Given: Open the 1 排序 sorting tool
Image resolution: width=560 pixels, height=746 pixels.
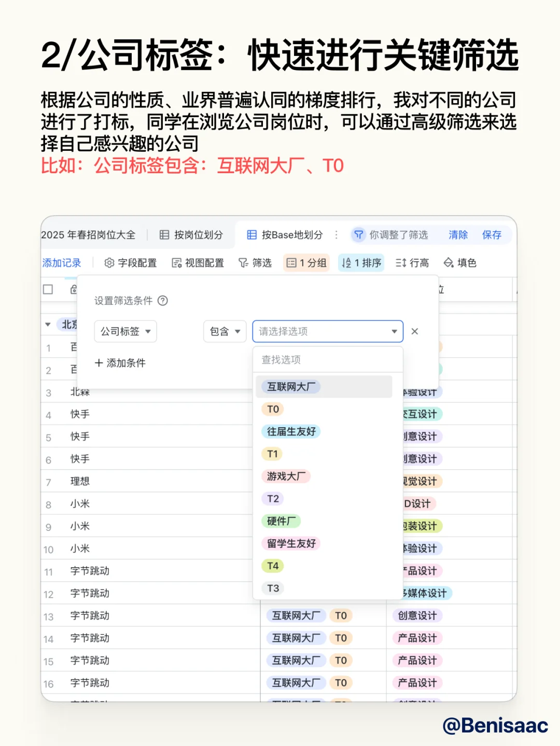Looking at the screenshot, I should pyautogui.click(x=361, y=263).
